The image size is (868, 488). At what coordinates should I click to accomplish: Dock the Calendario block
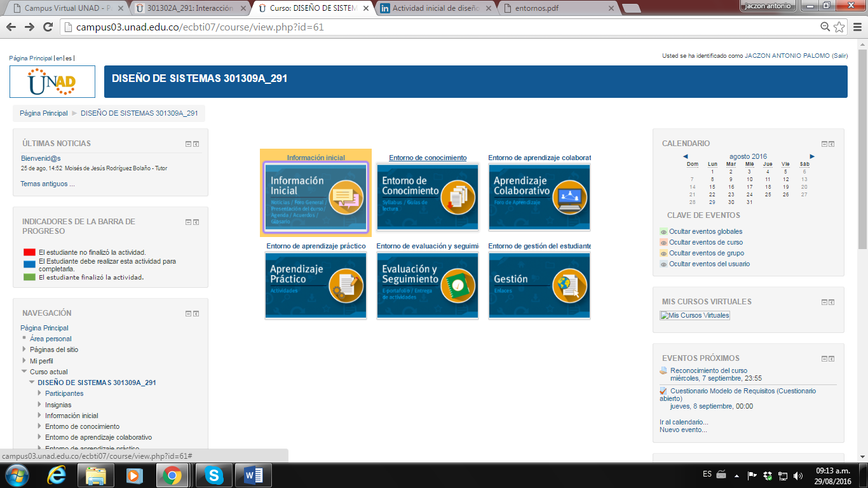tap(832, 144)
